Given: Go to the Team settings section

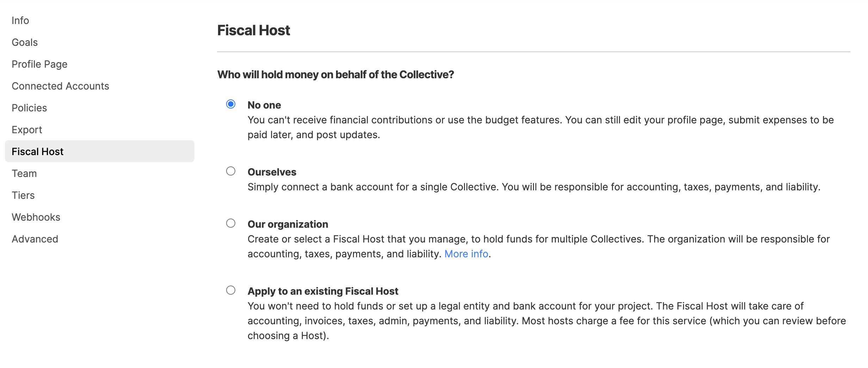Looking at the screenshot, I should pyautogui.click(x=24, y=173).
